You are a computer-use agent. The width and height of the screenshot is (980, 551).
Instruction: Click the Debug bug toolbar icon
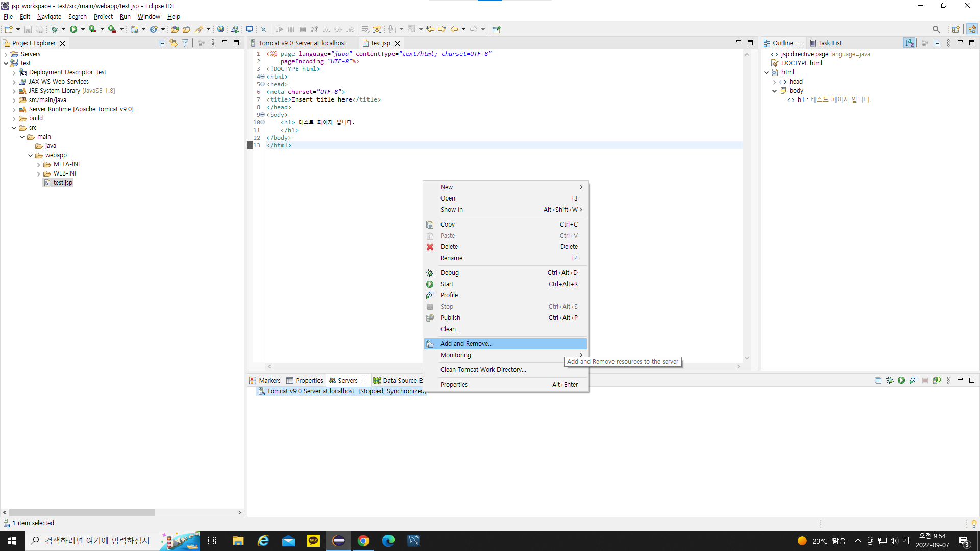coord(54,29)
